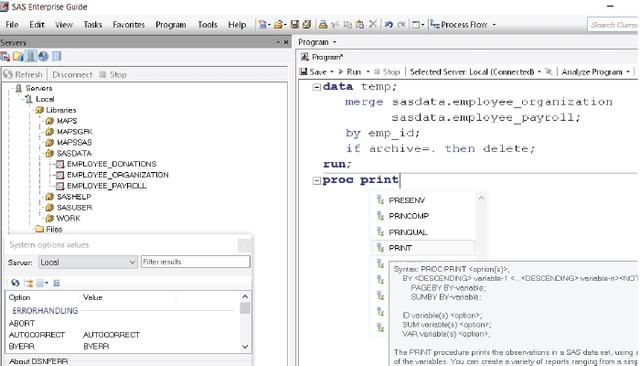Open the Tools menu

tap(207, 25)
